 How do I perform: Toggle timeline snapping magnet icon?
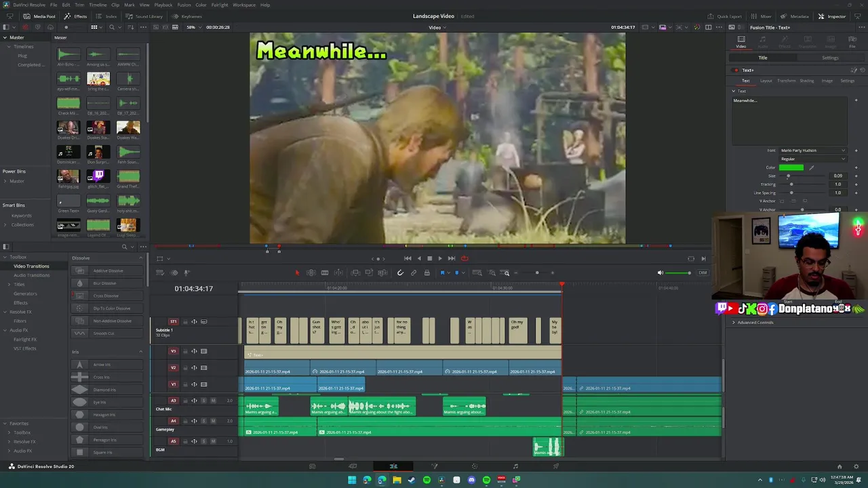pos(400,272)
